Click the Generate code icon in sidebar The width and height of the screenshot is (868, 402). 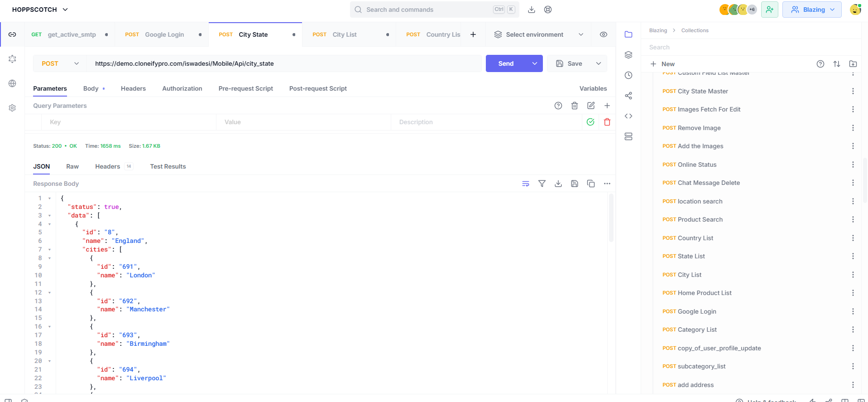[628, 116]
